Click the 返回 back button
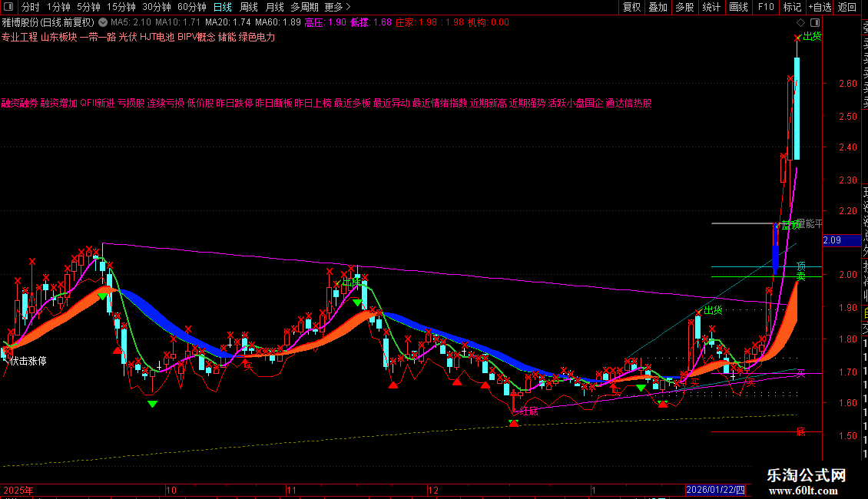Image resolution: width=868 pixels, height=499 pixels. click(x=847, y=7)
